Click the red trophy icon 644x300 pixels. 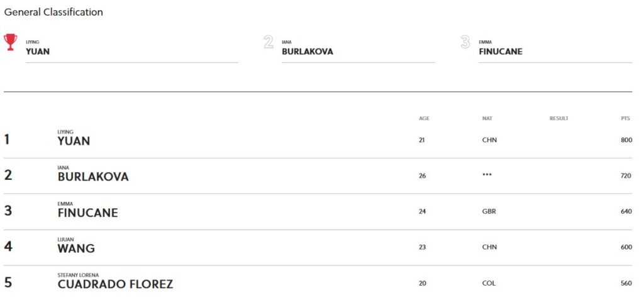coord(10,42)
